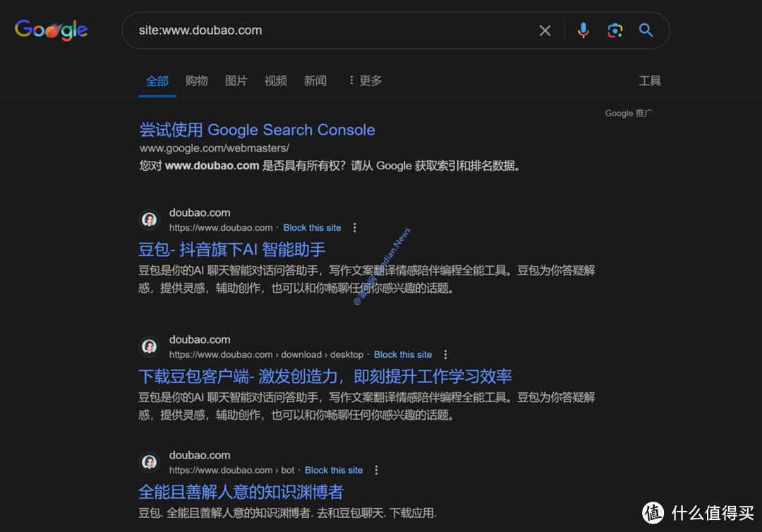
Task: Open 尝试使用 Google Search Console link
Action: 257,130
